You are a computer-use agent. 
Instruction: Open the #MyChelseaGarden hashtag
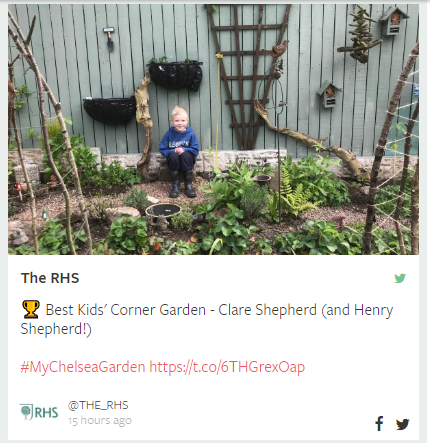point(83,367)
